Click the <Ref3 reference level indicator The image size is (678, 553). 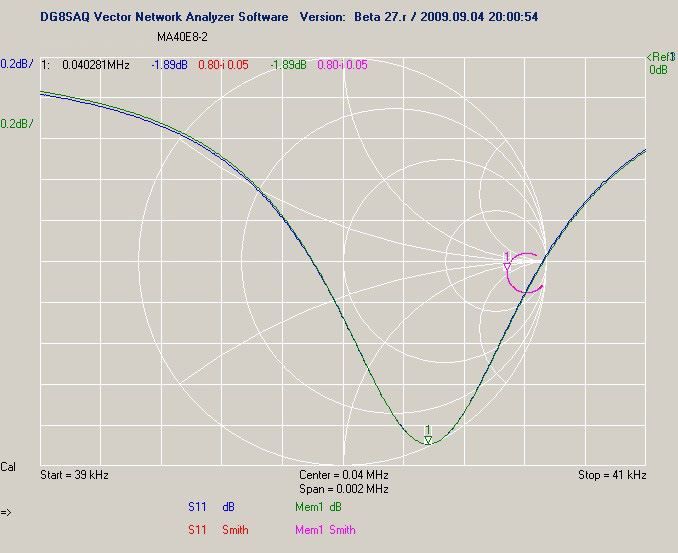tap(660, 57)
